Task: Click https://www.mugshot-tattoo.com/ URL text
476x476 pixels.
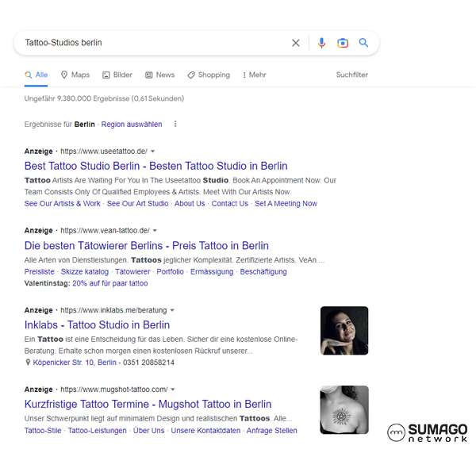Action: (x=113, y=390)
